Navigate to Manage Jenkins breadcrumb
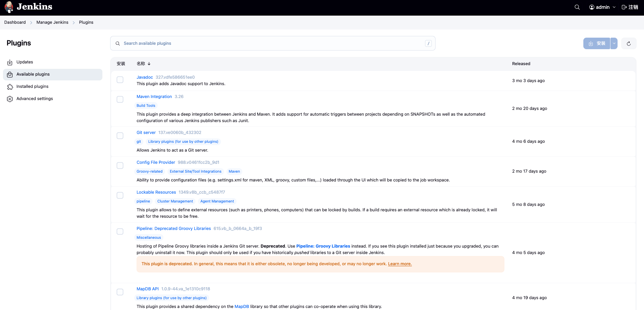This screenshot has height=310, width=644. click(53, 22)
